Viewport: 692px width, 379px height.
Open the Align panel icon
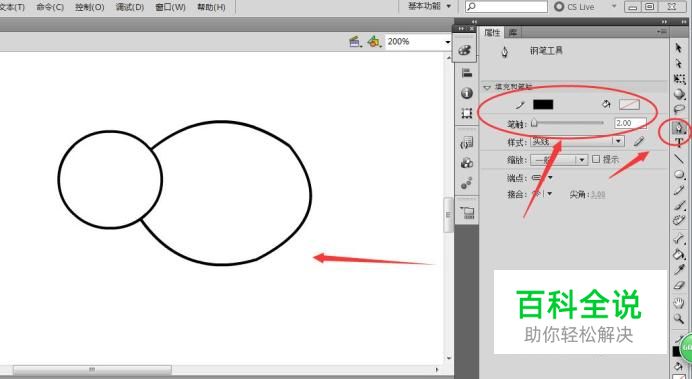point(466,72)
